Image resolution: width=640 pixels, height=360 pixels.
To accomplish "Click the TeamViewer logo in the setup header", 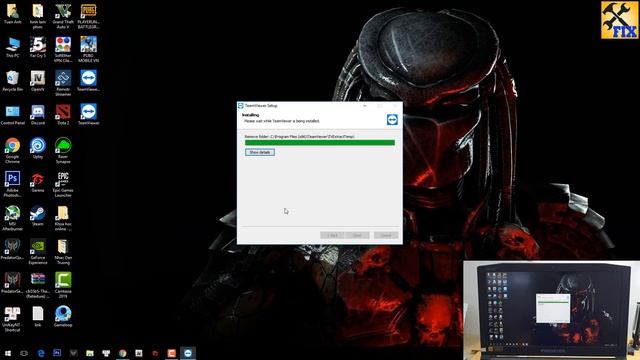I will point(392,119).
